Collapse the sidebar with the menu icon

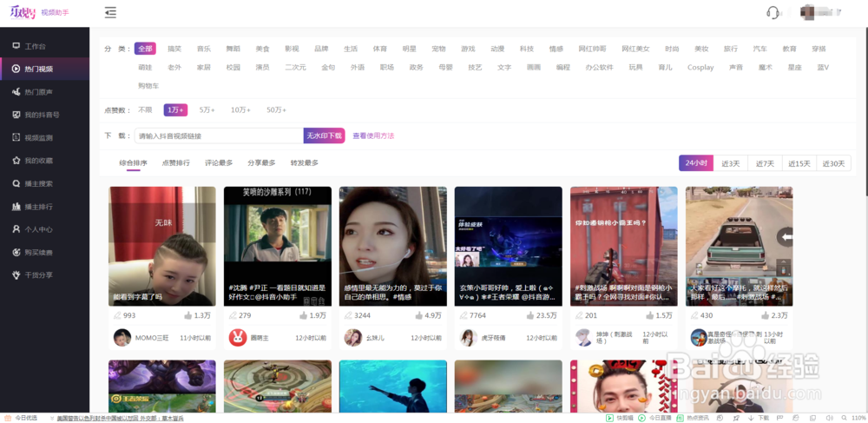pyautogui.click(x=110, y=12)
